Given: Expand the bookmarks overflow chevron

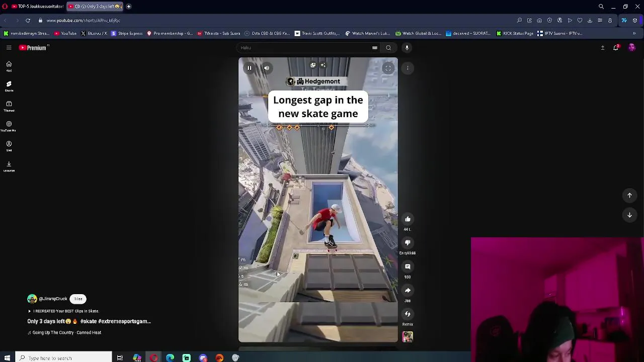Looking at the screenshot, I should pos(634,33).
